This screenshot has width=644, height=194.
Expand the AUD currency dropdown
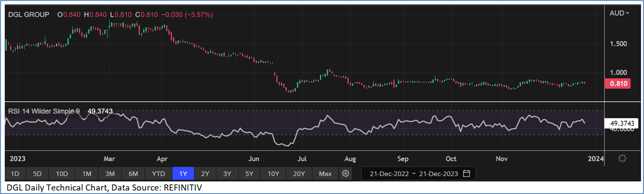point(619,13)
